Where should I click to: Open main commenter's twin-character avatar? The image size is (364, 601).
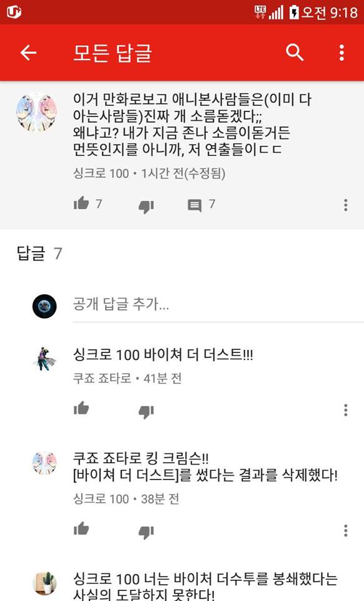coord(36,112)
